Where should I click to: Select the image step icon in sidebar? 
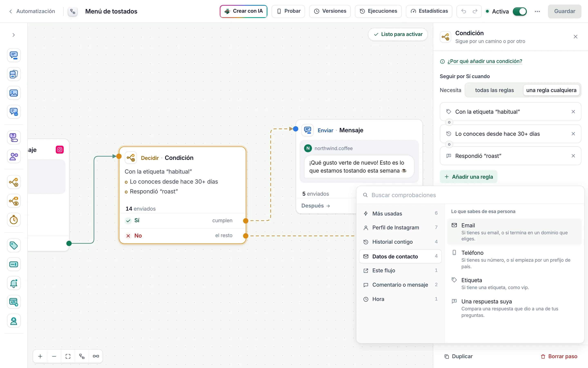[x=14, y=93]
